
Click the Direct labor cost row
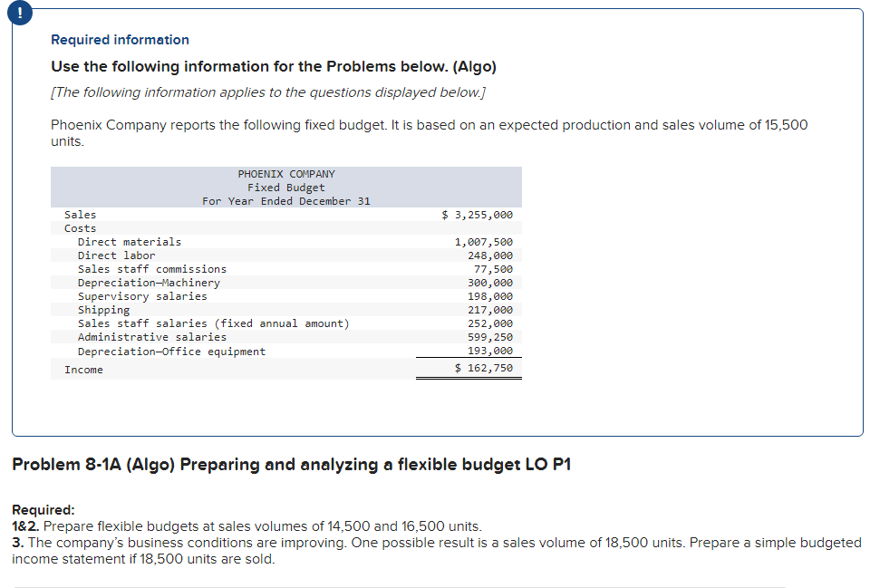[116, 255]
